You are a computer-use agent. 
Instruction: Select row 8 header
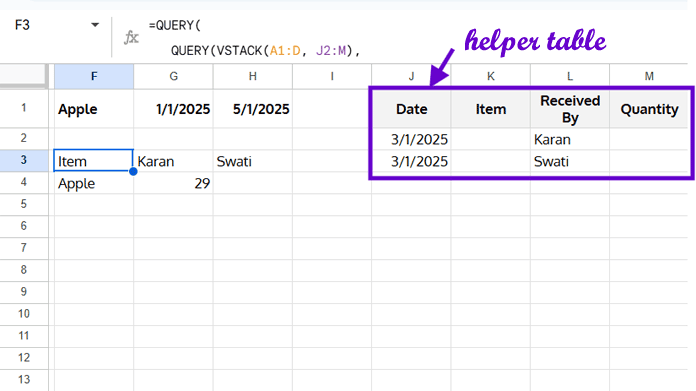[24, 270]
